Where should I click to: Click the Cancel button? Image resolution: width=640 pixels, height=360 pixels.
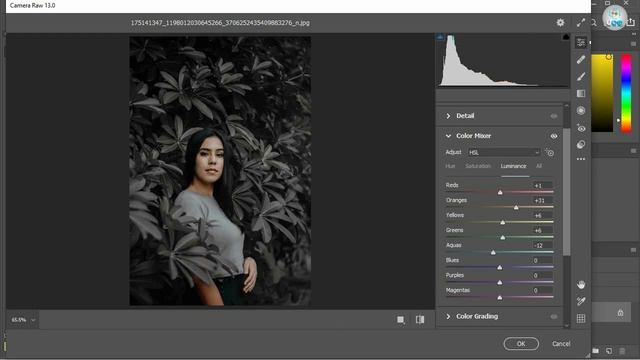pos(561,344)
